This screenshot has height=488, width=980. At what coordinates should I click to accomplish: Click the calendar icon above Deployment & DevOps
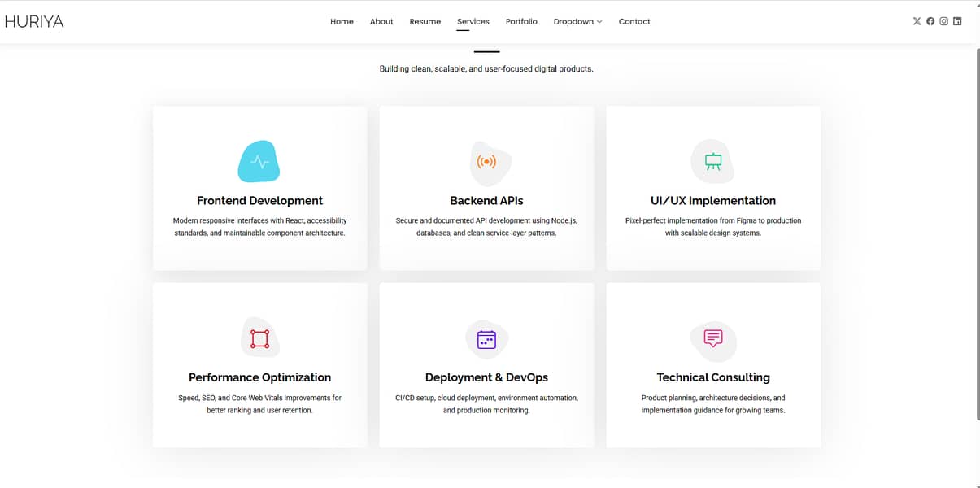pos(486,338)
